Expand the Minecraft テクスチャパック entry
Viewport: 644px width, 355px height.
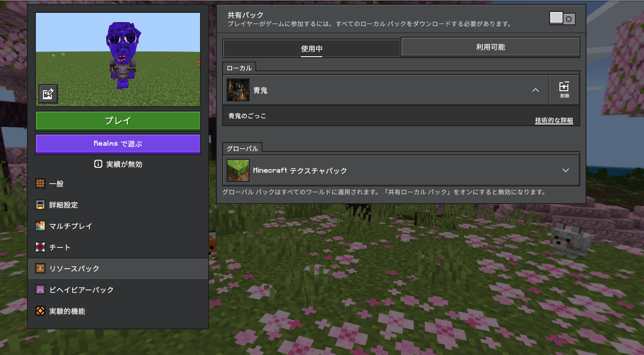click(x=565, y=170)
